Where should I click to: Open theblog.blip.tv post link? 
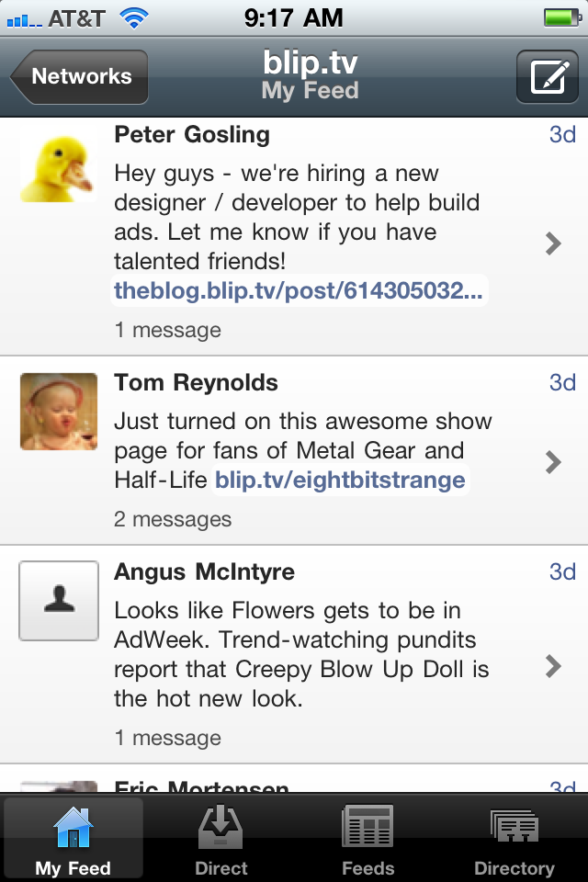[300, 291]
